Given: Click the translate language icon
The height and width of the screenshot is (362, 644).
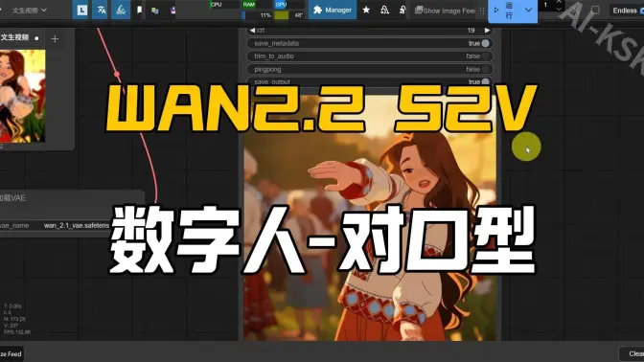Looking at the screenshot, I should pos(102,10).
